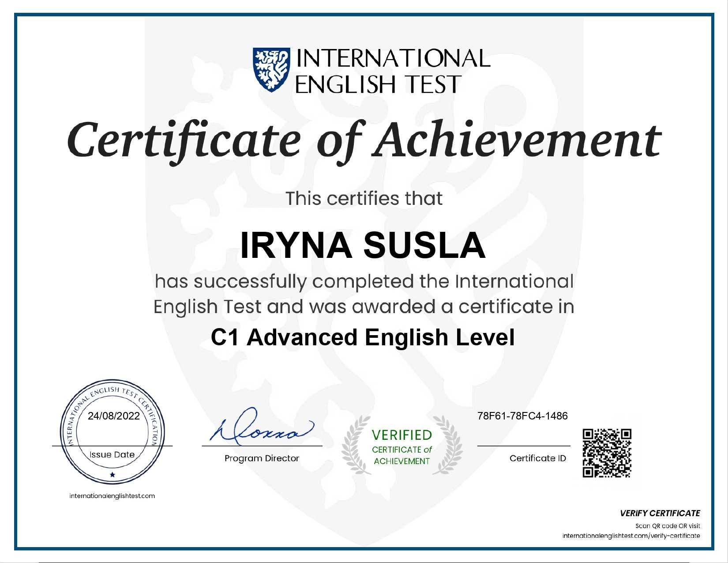The image size is (728, 563).
Task: Click the QR code for certificate verification
Action: 607,453
